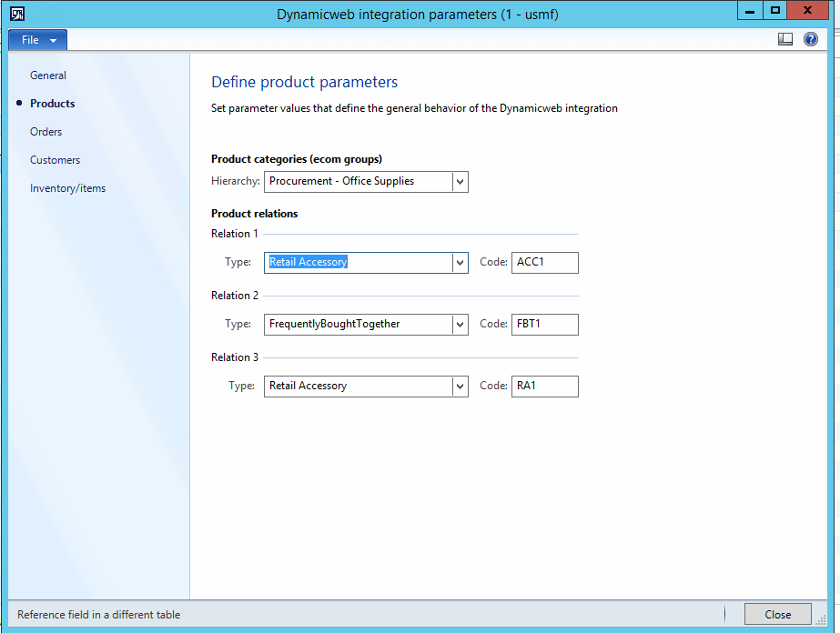Select the Products section
Image resolution: width=840 pixels, height=633 pixels.
point(53,104)
